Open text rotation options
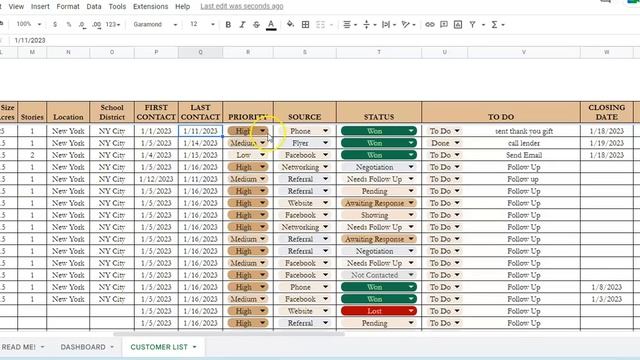The height and width of the screenshot is (360, 640). [408, 24]
